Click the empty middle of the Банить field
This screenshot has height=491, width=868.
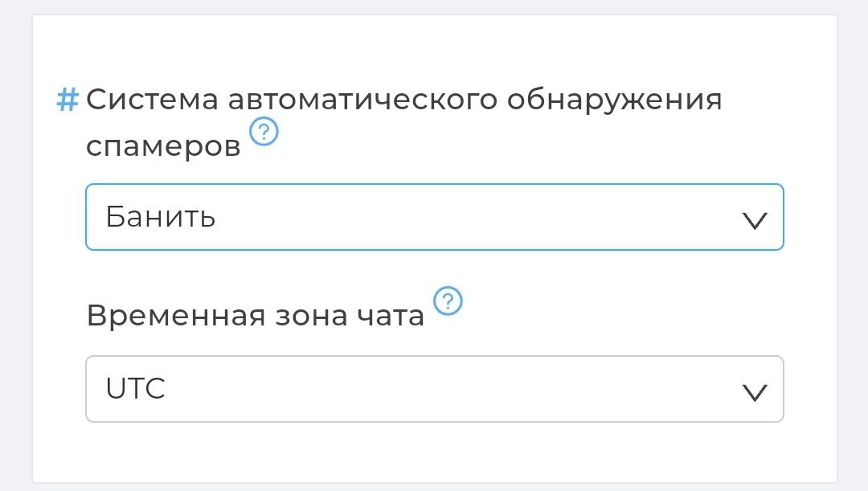click(482, 217)
